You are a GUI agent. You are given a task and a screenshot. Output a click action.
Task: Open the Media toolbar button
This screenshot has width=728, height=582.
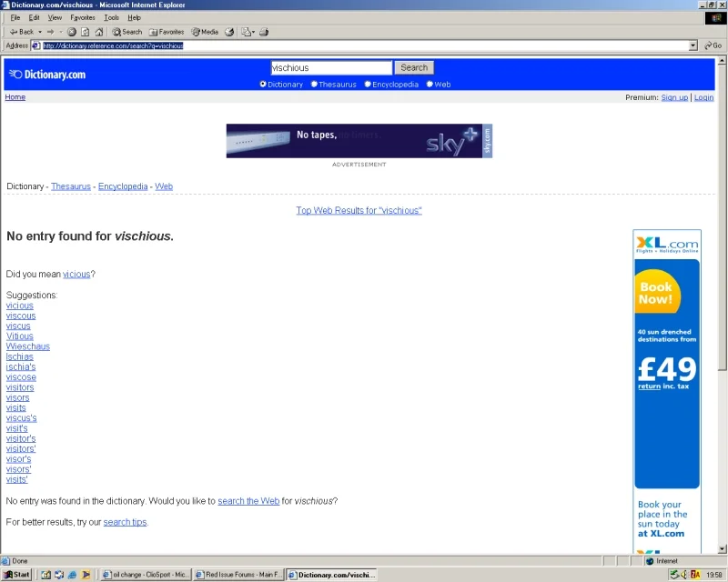(206, 32)
